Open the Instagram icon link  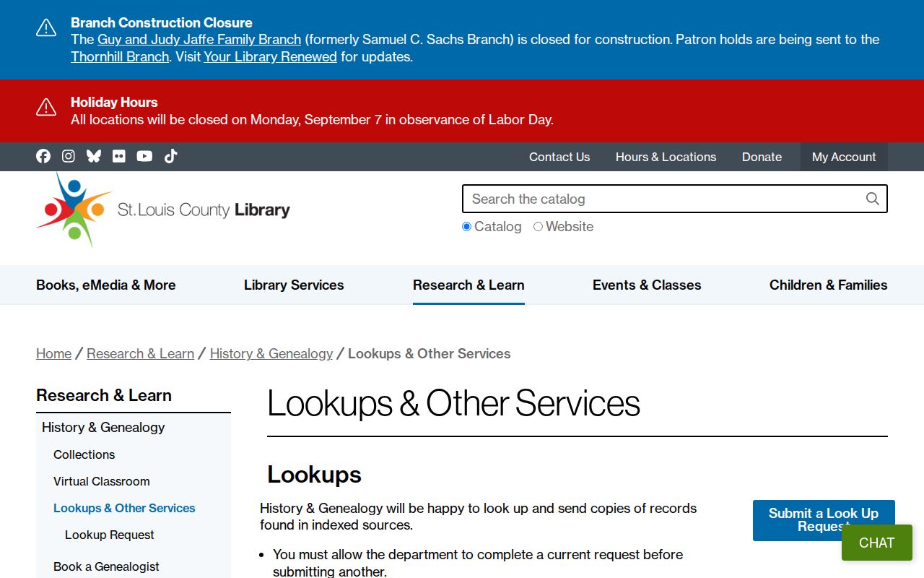(x=69, y=156)
